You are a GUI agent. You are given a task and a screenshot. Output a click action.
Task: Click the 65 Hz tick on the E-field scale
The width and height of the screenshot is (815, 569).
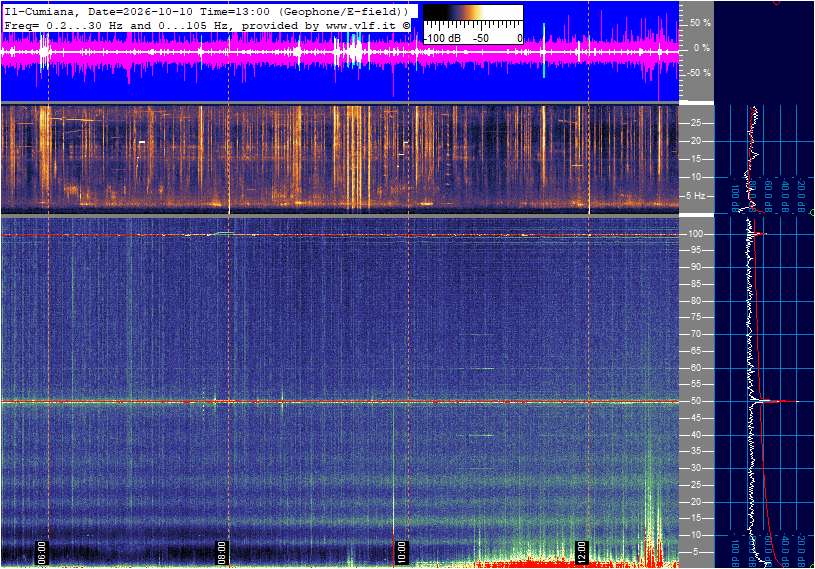pos(695,351)
